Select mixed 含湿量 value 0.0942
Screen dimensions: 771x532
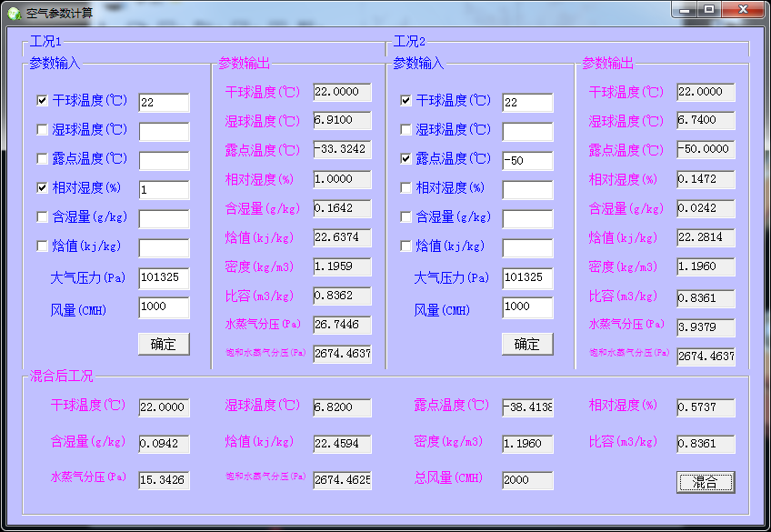164,444
